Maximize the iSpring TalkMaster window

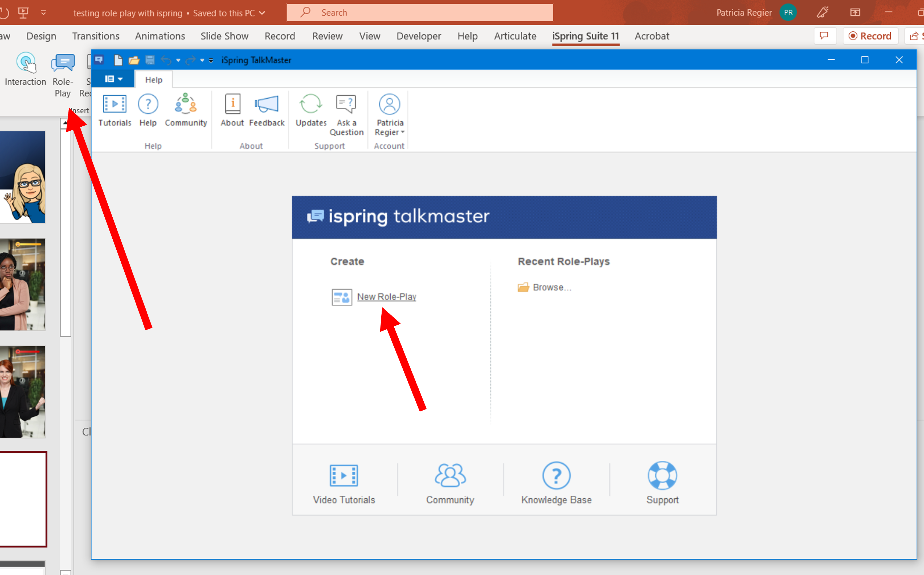[x=865, y=60]
